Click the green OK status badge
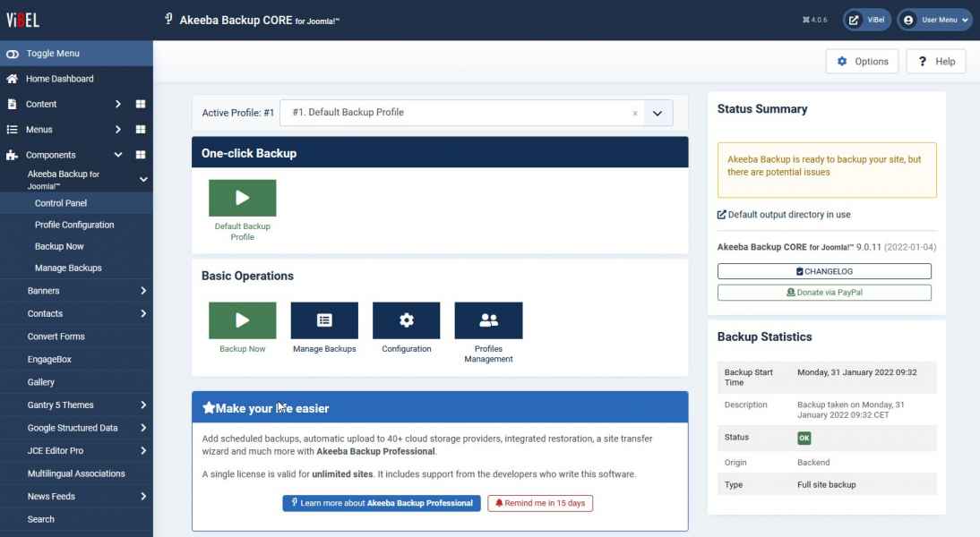This screenshot has width=980, height=537. tap(804, 438)
